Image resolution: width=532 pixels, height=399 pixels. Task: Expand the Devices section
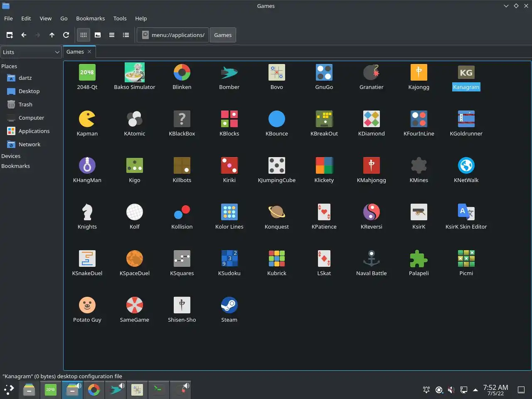click(11, 156)
